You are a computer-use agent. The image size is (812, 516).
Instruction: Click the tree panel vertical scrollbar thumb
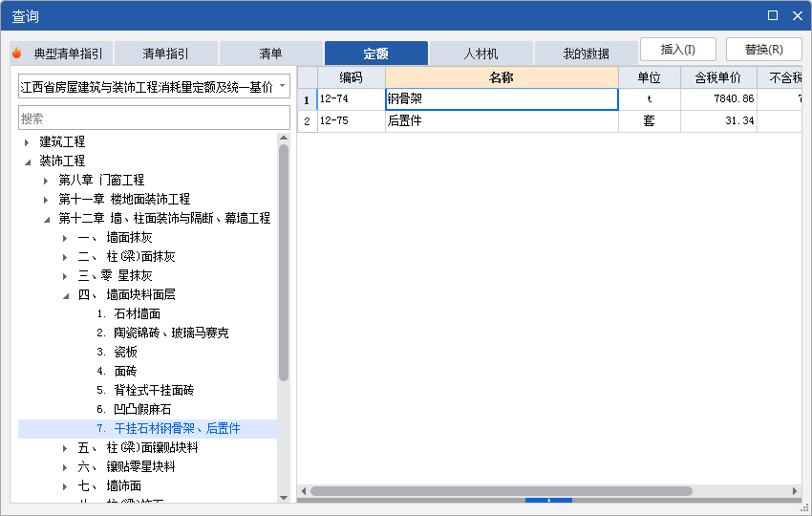click(x=284, y=263)
